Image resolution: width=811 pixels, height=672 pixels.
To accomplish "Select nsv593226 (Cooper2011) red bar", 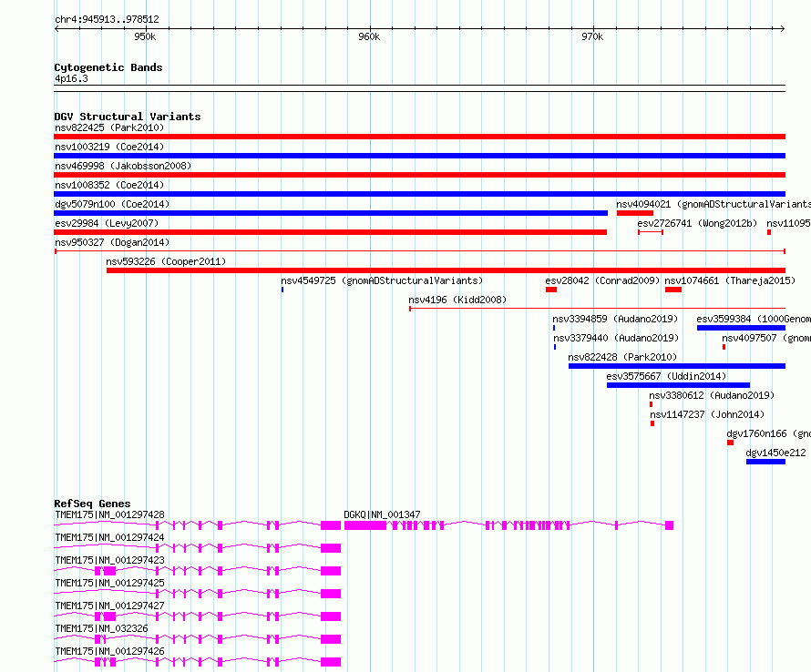I will [x=446, y=270].
